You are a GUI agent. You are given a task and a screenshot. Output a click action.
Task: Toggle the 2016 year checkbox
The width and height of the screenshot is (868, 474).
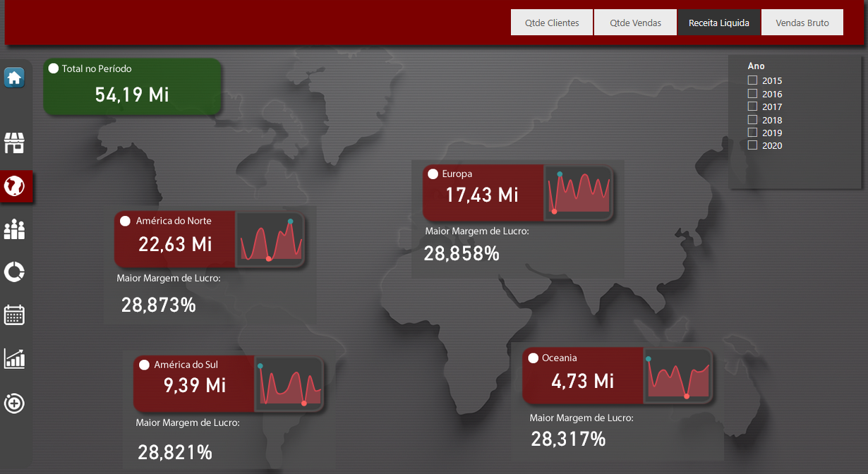(752, 94)
